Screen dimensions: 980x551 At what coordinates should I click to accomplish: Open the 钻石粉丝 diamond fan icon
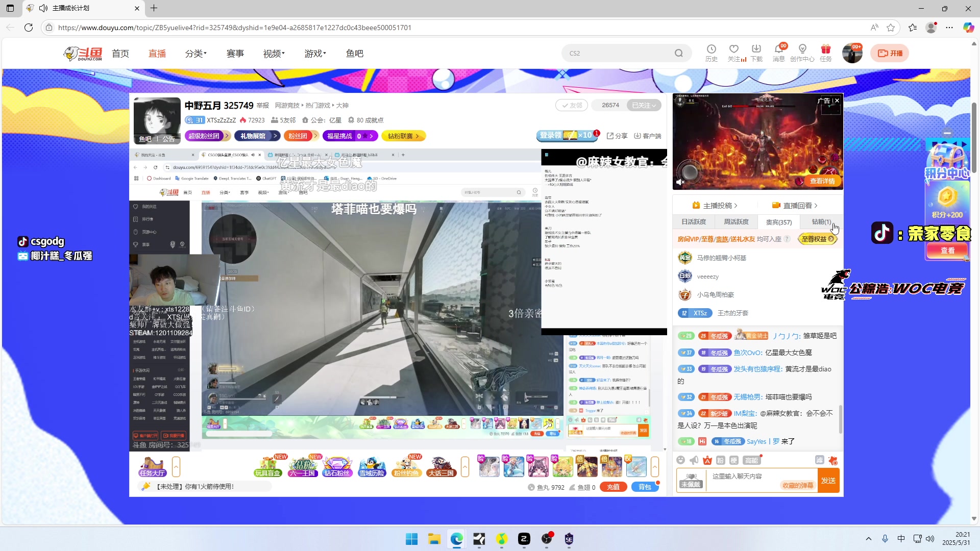point(337,466)
